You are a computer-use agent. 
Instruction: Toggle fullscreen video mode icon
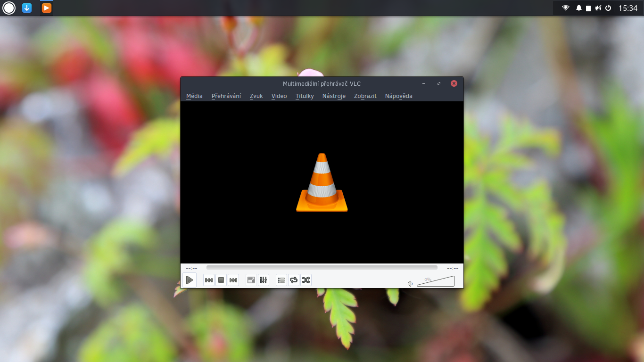tap(251, 280)
